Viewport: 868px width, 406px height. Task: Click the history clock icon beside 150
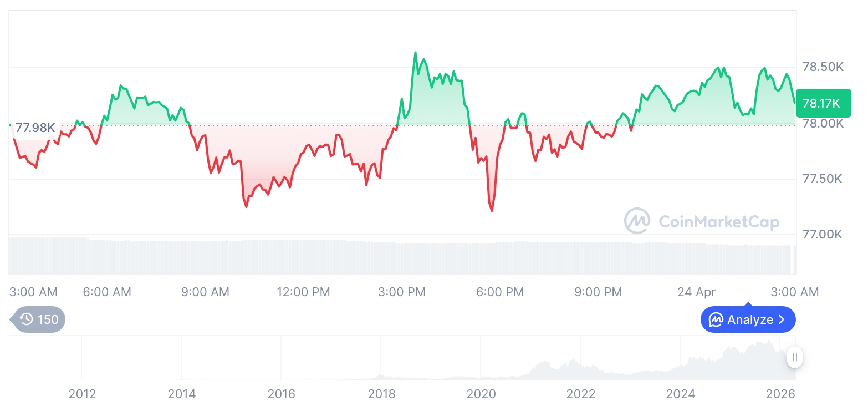[27, 319]
